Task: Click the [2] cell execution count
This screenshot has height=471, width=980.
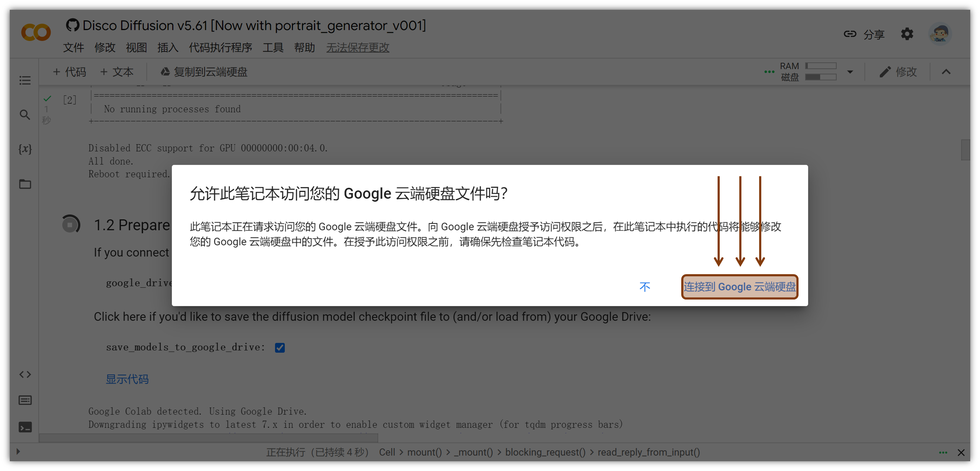Action: pyautogui.click(x=70, y=100)
